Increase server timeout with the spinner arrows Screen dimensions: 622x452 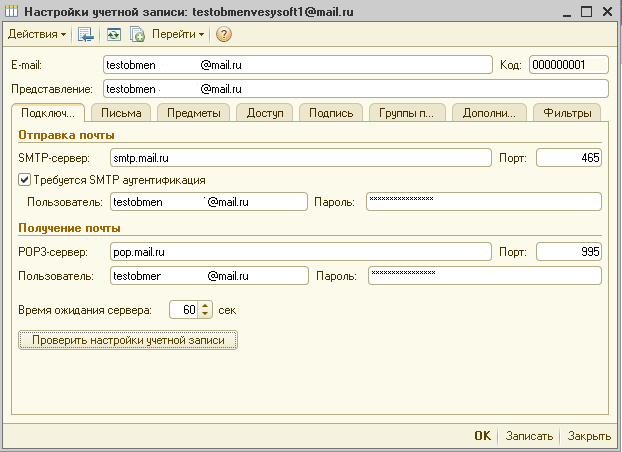tap(206, 305)
